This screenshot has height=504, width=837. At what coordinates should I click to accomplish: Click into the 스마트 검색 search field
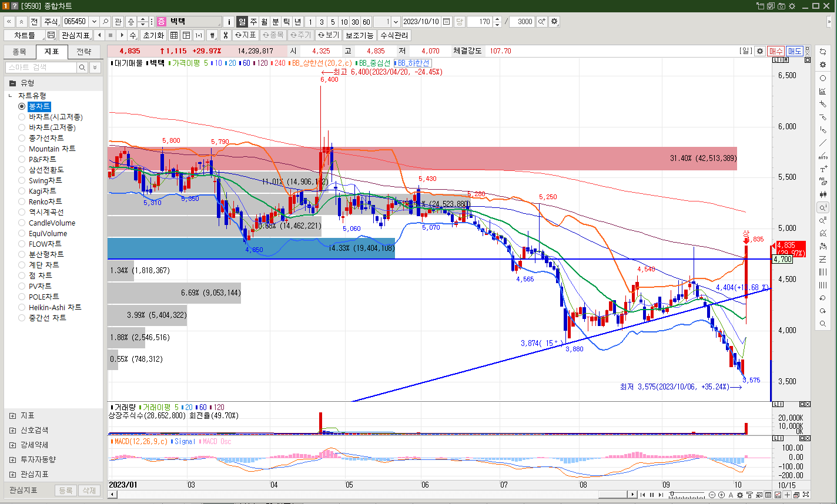tap(41, 68)
